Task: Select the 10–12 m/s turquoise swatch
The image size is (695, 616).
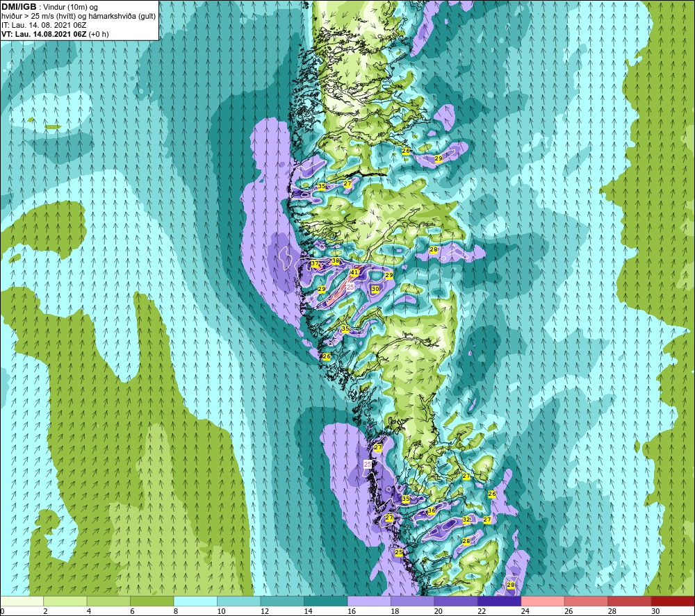Action: [239, 601]
